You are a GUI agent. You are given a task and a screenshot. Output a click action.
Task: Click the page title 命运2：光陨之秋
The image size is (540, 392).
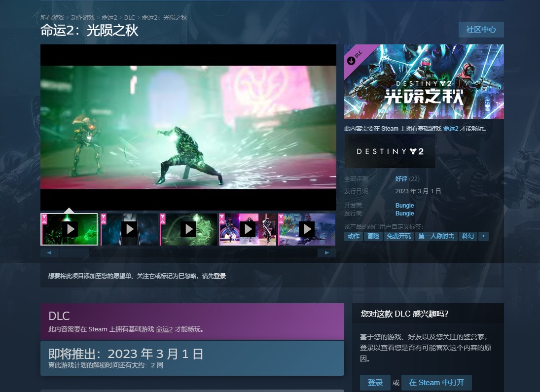click(90, 30)
